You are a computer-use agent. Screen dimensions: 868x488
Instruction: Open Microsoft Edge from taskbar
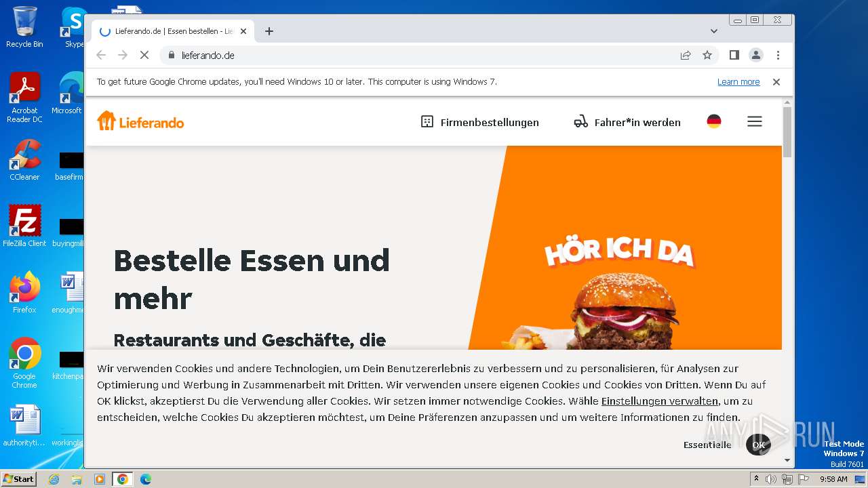145,479
